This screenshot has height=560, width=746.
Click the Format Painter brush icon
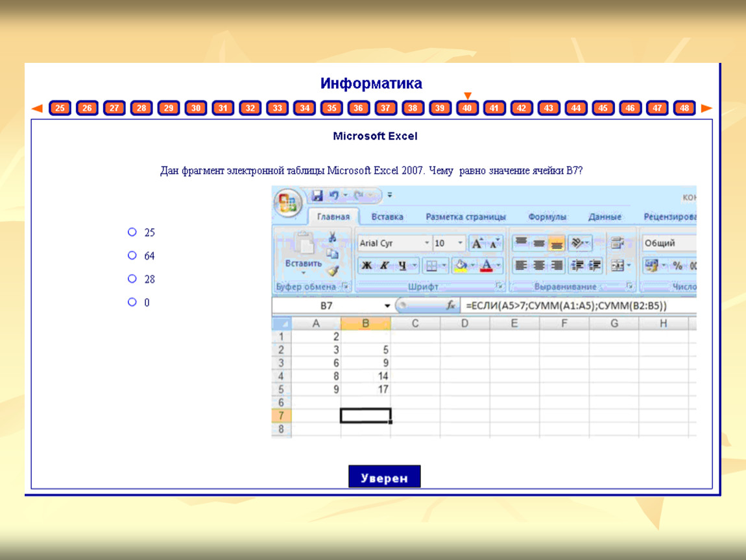point(332,271)
